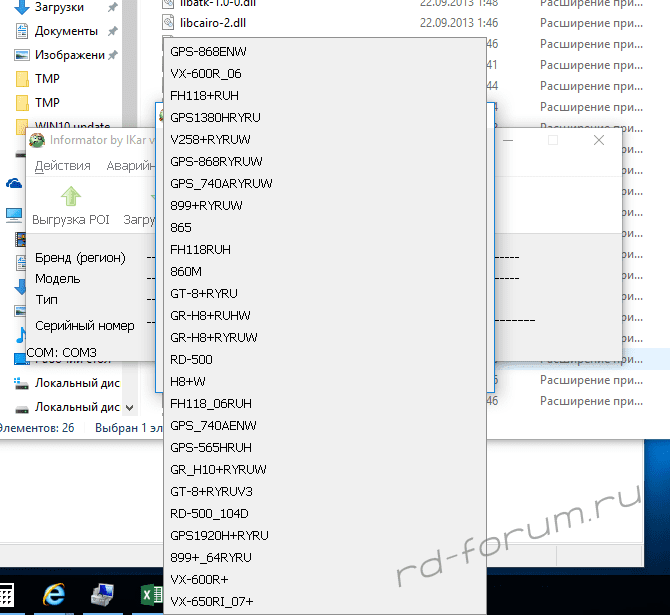Image resolution: width=670 pixels, height=615 pixels.
Task: Select VX-650RI_07+ at list bottom
Action: coord(325,602)
